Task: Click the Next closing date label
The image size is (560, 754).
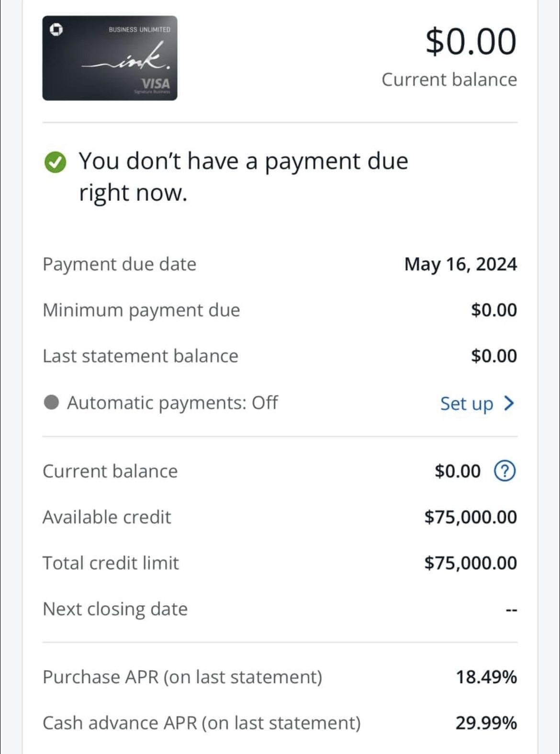Action: 115,609
